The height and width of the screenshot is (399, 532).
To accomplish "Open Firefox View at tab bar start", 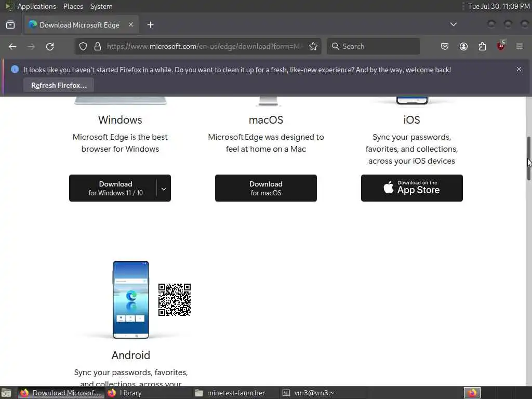I will coord(10,25).
